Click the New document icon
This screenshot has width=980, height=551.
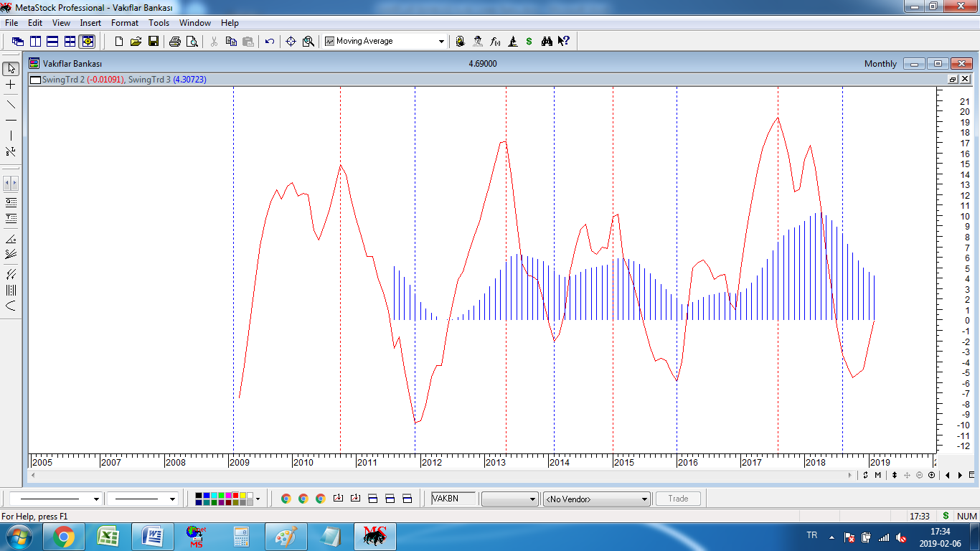[119, 42]
